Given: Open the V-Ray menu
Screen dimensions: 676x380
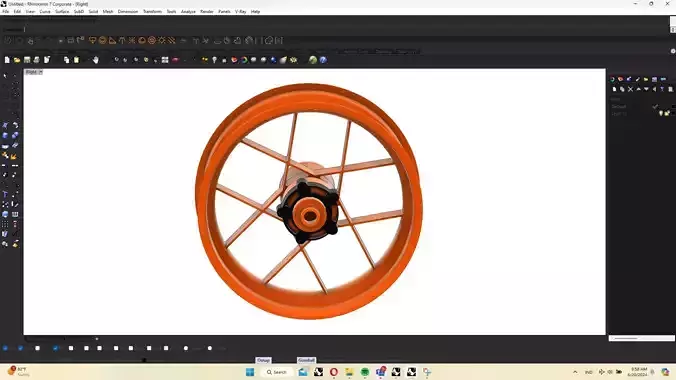Looking at the screenshot, I should tap(241, 12).
